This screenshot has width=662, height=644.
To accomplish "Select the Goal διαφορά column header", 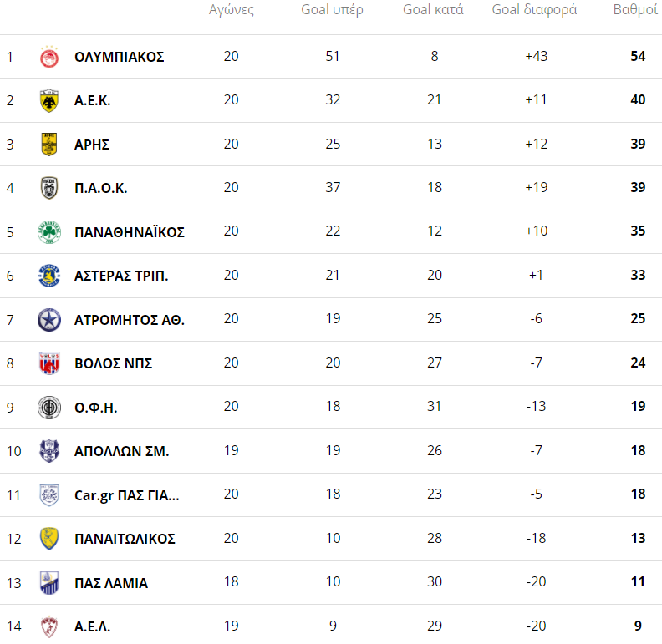I will point(534,10).
